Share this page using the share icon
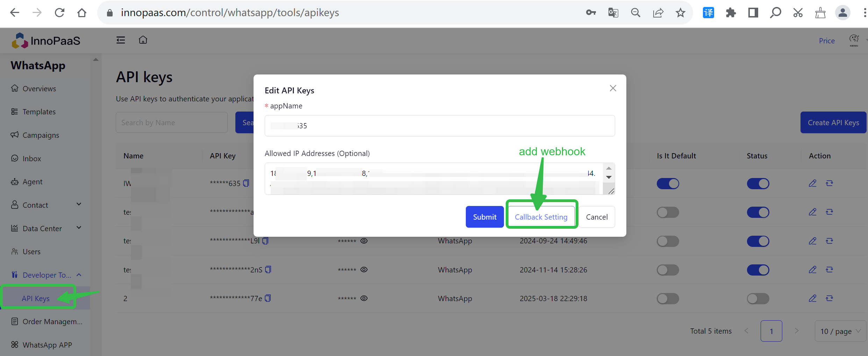Viewport: 868px width, 356px height. [658, 13]
